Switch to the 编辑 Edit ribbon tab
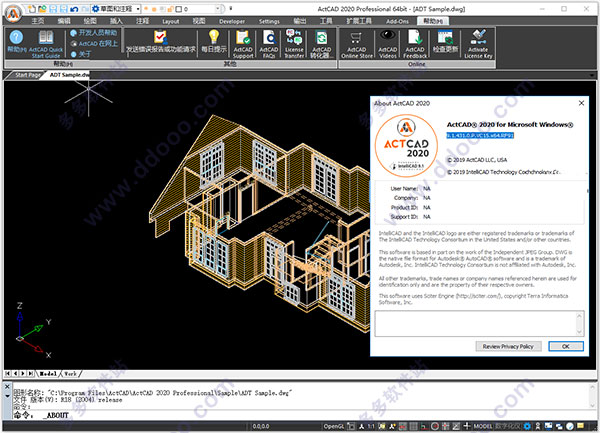The height and width of the screenshot is (433, 600). 64,21
